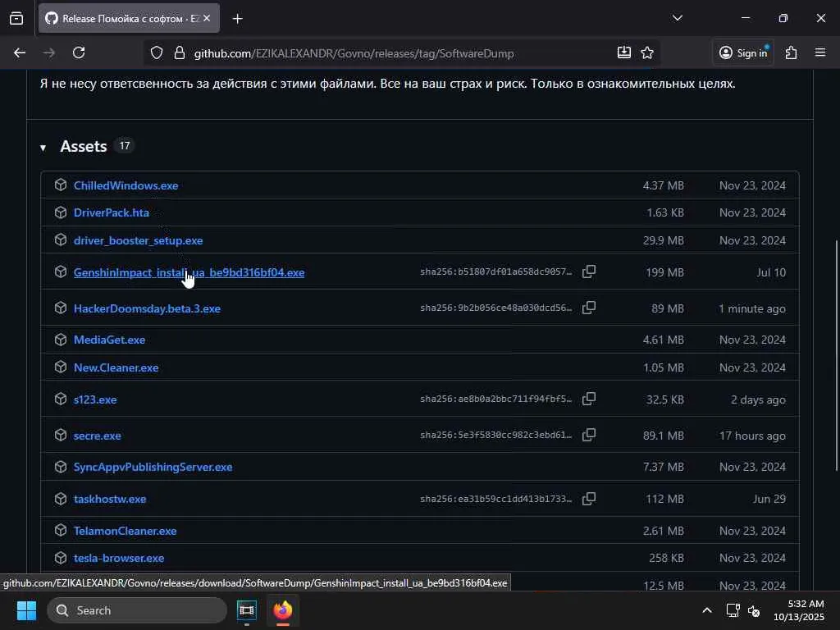
Task: Click package icon beside New.Cleaner.exe
Action: [61, 367]
